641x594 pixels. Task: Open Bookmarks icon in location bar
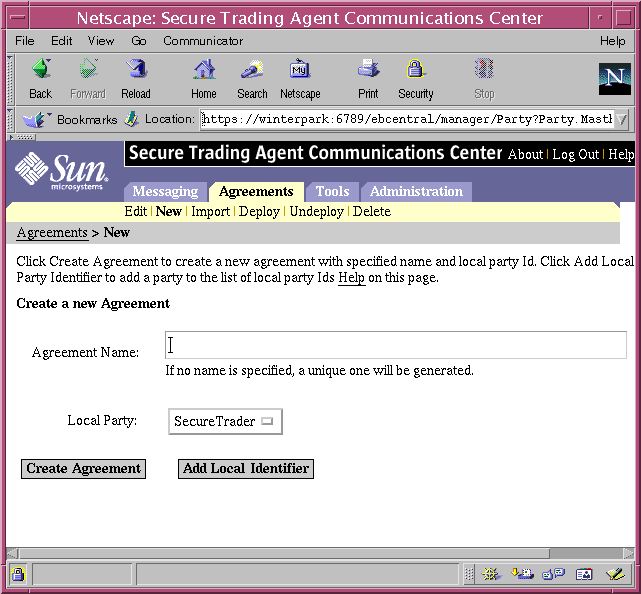36,119
